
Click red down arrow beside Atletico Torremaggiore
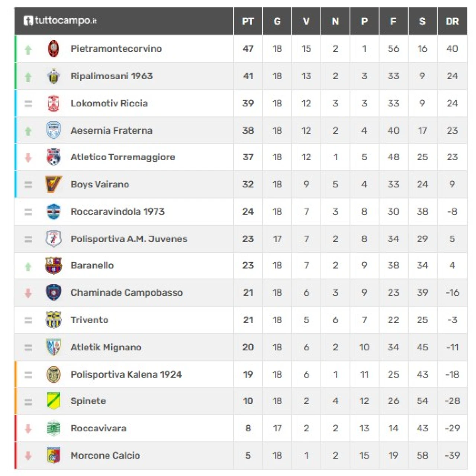point(28,158)
